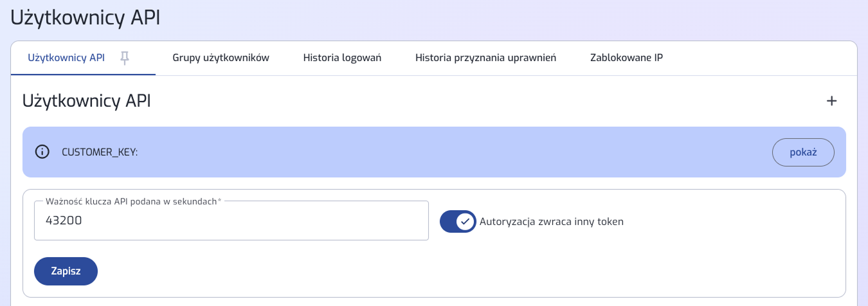Pin the Użytkownicy API tab with pin icon
Image resolution: width=868 pixels, height=306 pixels.
[125, 58]
